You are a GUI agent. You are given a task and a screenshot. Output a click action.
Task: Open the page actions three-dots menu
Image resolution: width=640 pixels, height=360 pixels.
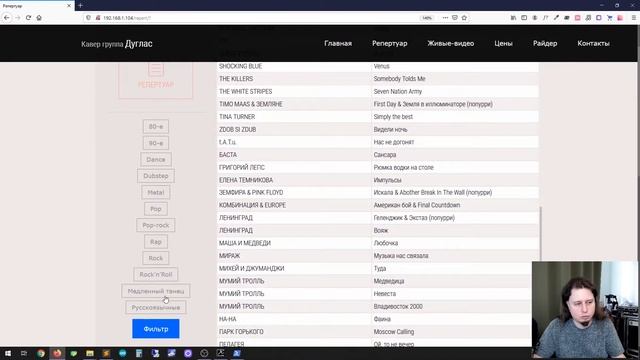point(445,18)
